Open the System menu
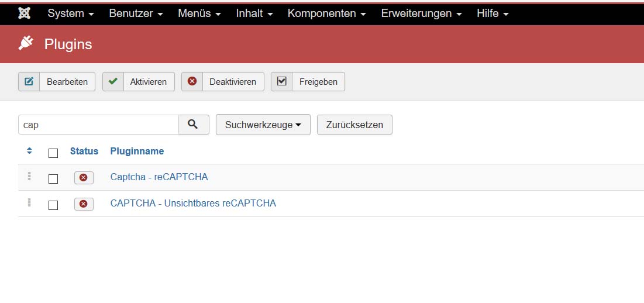Viewport: 644px width, 303px height. coord(71,13)
